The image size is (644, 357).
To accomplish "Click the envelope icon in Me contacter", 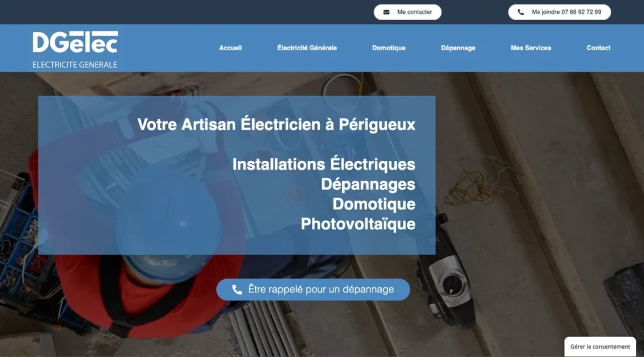I will [x=386, y=13].
